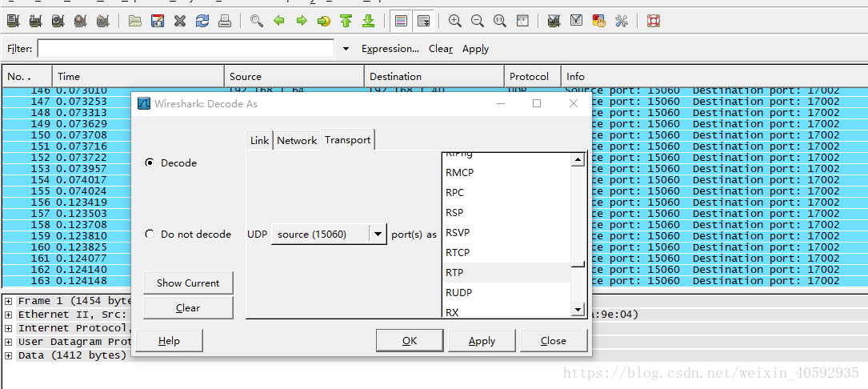The height and width of the screenshot is (389, 868).
Task: Toggle auto scroll in live capture
Action: 423,21
